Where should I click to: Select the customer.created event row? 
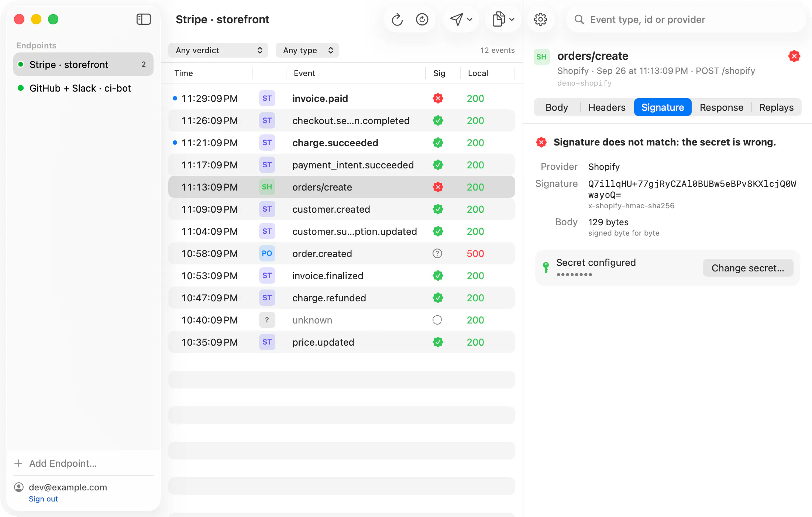click(x=342, y=209)
